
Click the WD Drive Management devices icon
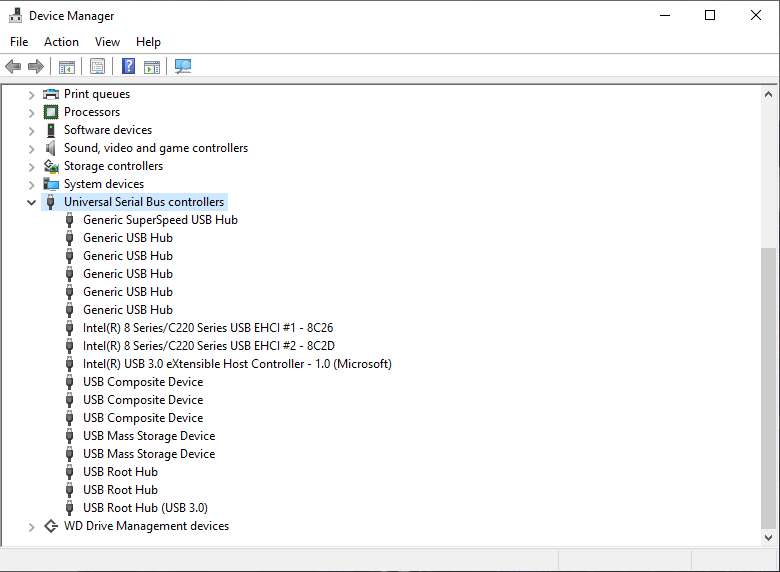click(51, 526)
